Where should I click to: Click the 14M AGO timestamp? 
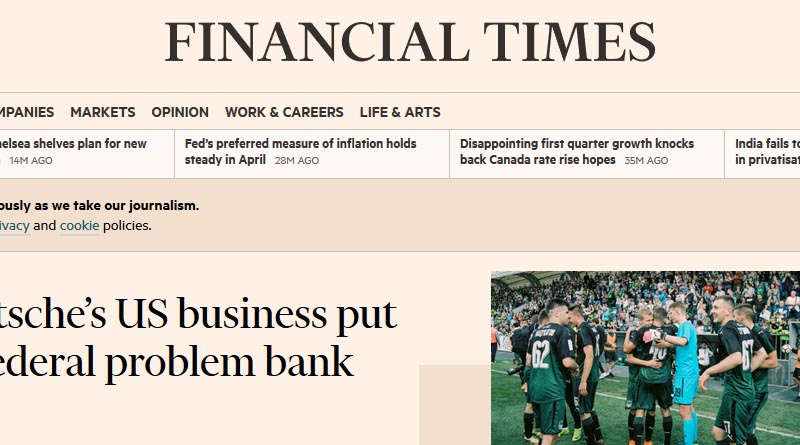pos(31,161)
